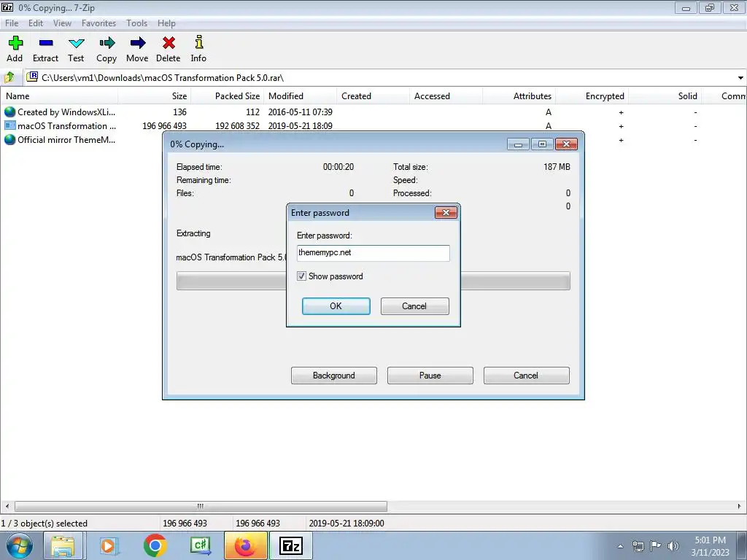Viewport: 747px width, 560px height.
Task: Open the Favorites menu
Action: (x=98, y=23)
